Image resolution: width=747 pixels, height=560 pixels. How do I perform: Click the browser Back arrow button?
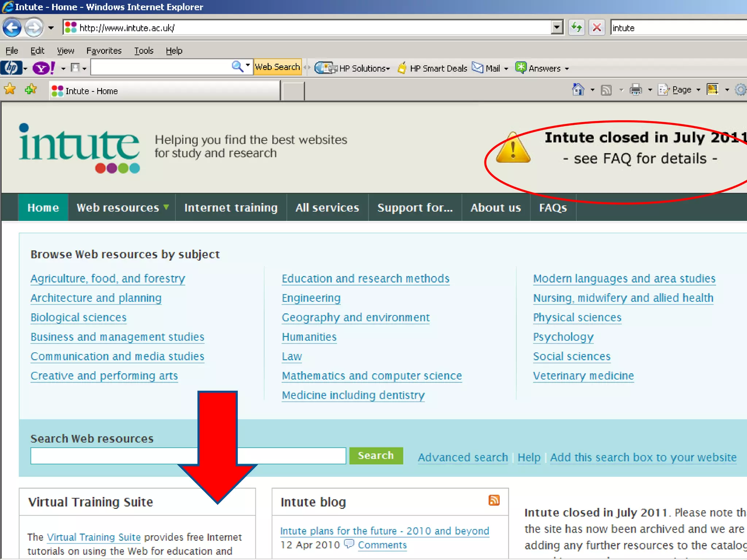pyautogui.click(x=12, y=28)
